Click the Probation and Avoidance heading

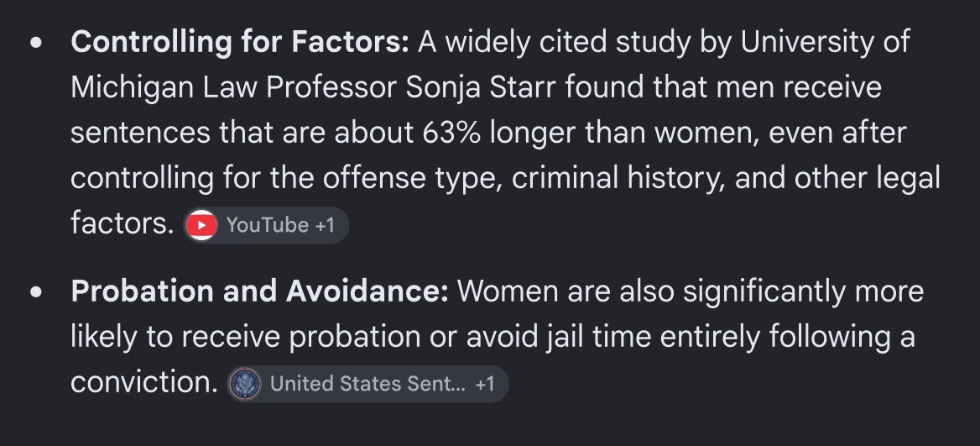point(259,291)
